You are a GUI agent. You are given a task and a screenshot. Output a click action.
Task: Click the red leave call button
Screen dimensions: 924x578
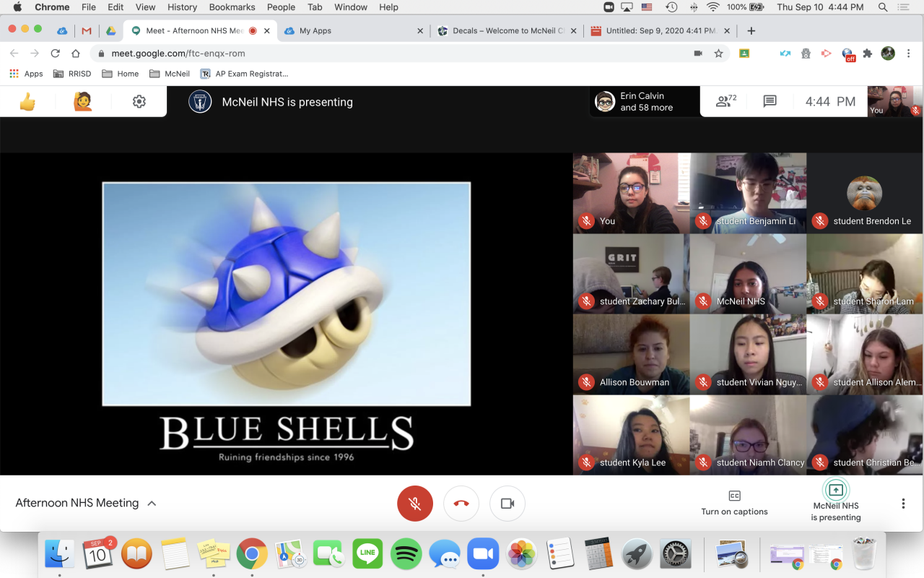pos(461,504)
